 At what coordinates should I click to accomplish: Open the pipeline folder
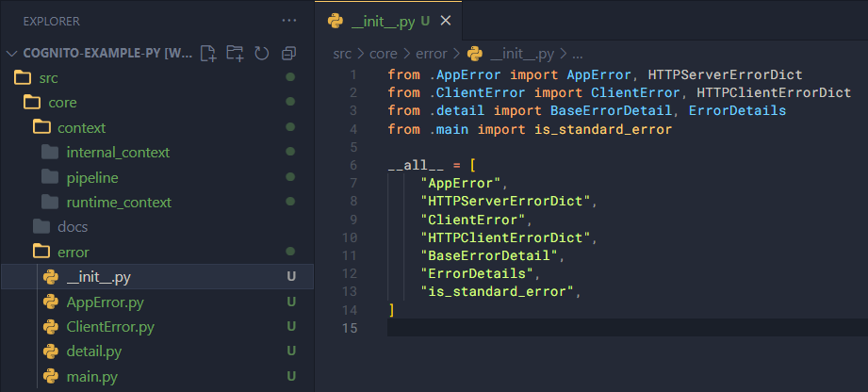(91, 177)
